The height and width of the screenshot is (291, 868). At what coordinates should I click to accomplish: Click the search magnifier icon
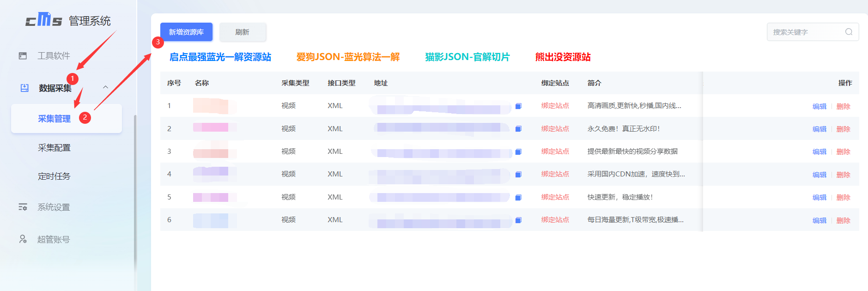coord(849,32)
